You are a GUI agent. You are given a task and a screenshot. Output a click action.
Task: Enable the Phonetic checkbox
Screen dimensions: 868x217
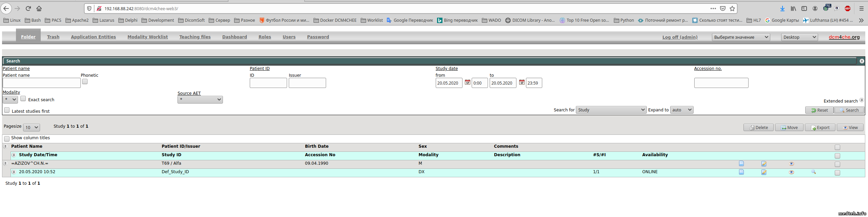tap(85, 82)
